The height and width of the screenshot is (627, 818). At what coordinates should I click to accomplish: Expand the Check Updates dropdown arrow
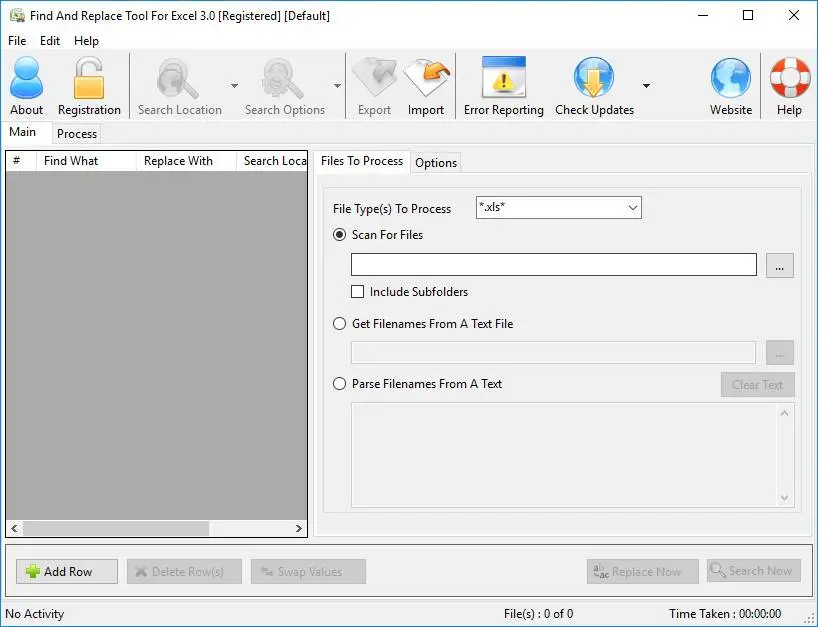pyautogui.click(x=646, y=86)
